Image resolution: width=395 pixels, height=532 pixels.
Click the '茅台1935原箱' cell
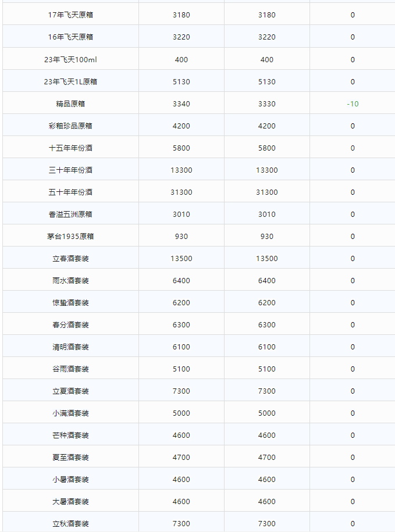click(70, 237)
